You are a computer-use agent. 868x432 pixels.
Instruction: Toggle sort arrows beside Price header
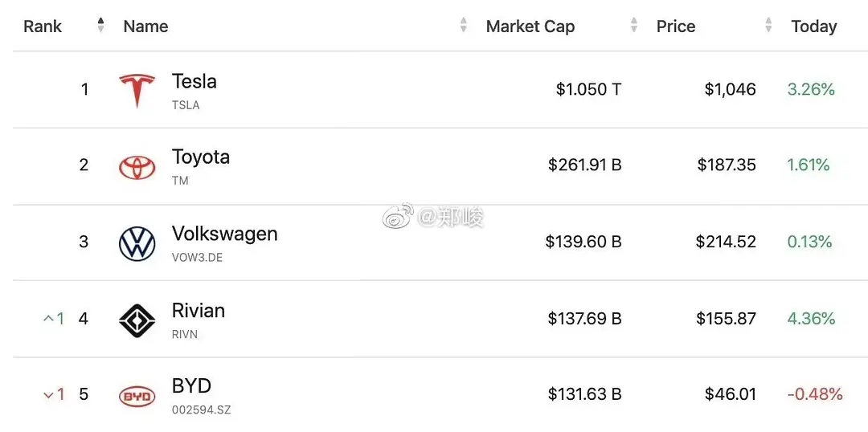point(769,26)
